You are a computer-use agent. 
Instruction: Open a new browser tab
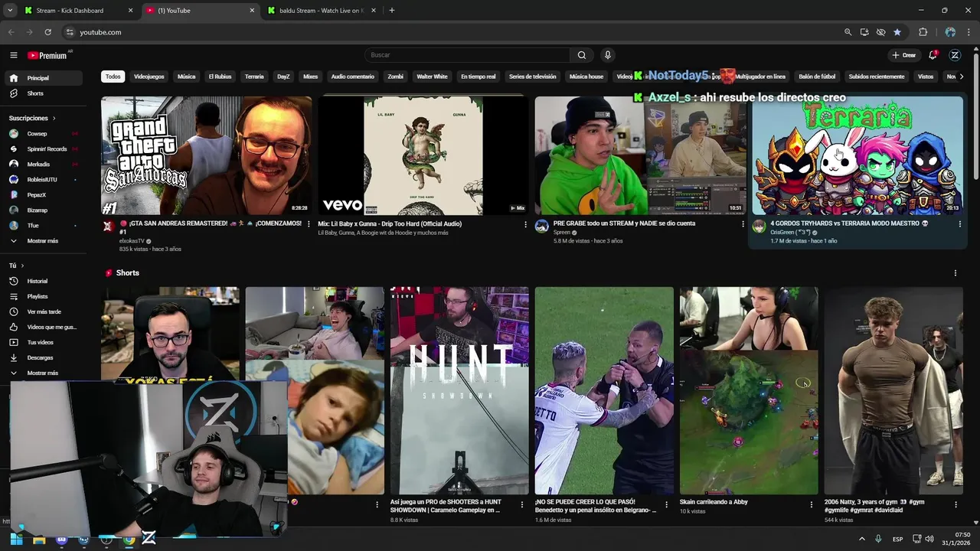click(x=392, y=11)
